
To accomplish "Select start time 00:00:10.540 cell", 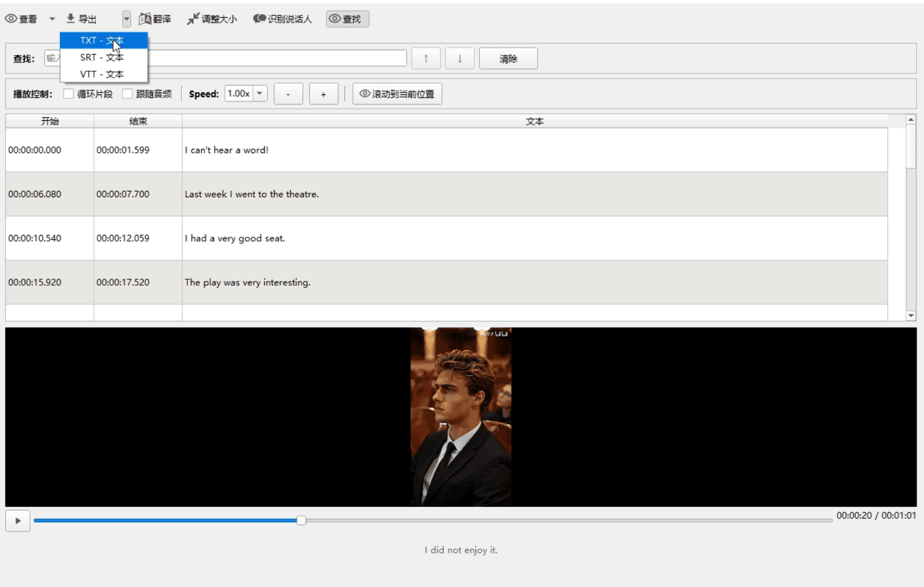I will (50, 238).
